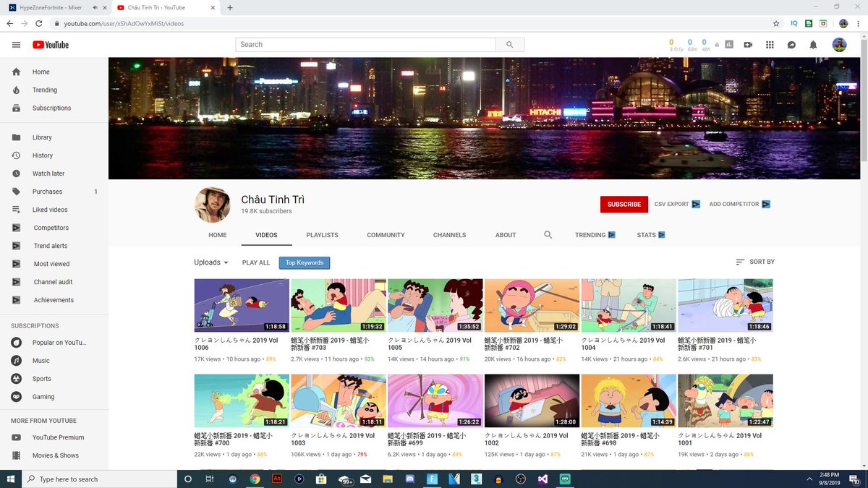The image size is (868, 488).
Task: Open the CHANNELS tab
Action: tap(449, 235)
